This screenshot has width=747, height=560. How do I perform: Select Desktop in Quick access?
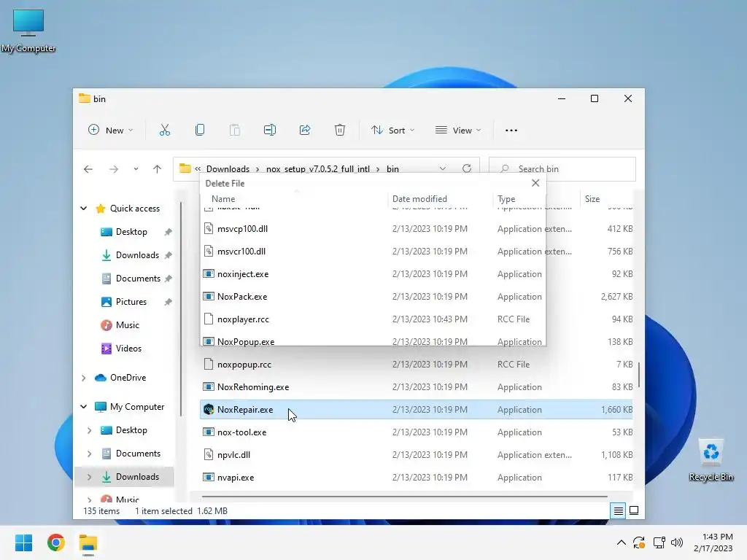[131, 232]
